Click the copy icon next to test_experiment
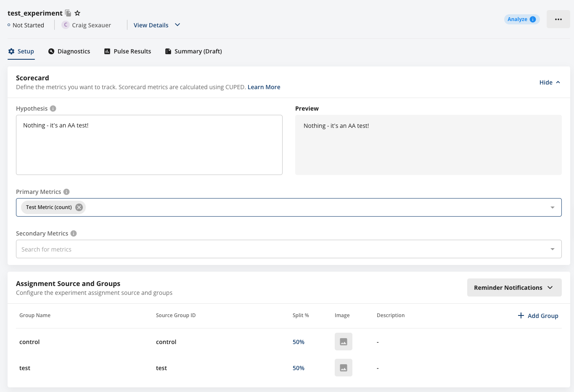This screenshot has height=392, width=574. (68, 13)
